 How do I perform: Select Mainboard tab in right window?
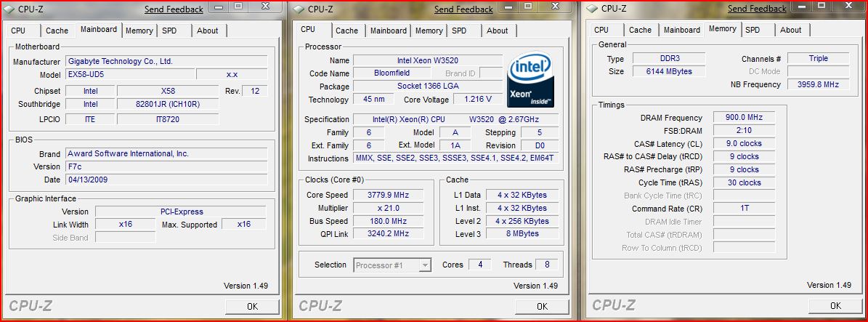click(682, 30)
